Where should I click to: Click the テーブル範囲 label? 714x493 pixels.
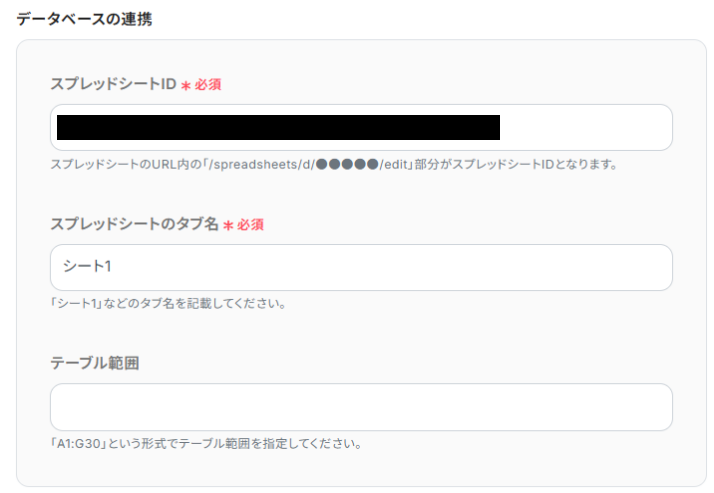pyautogui.click(x=95, y=363)
